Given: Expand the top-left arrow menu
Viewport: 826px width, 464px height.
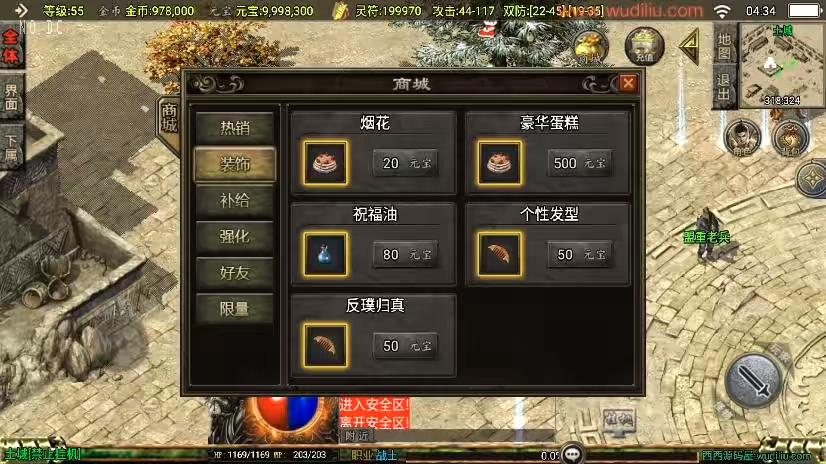Looking at the screenshot, I should click(x=20, y=10).
